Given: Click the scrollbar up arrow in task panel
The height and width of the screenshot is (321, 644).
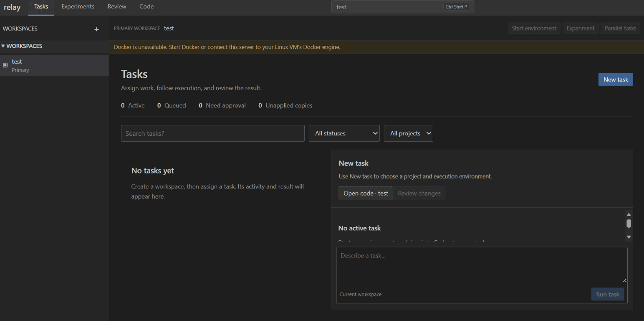Looking at the screenshot, I should pos(629,214).
